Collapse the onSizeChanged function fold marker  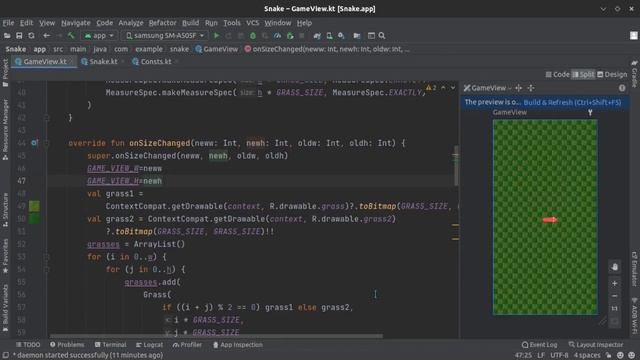46,143
